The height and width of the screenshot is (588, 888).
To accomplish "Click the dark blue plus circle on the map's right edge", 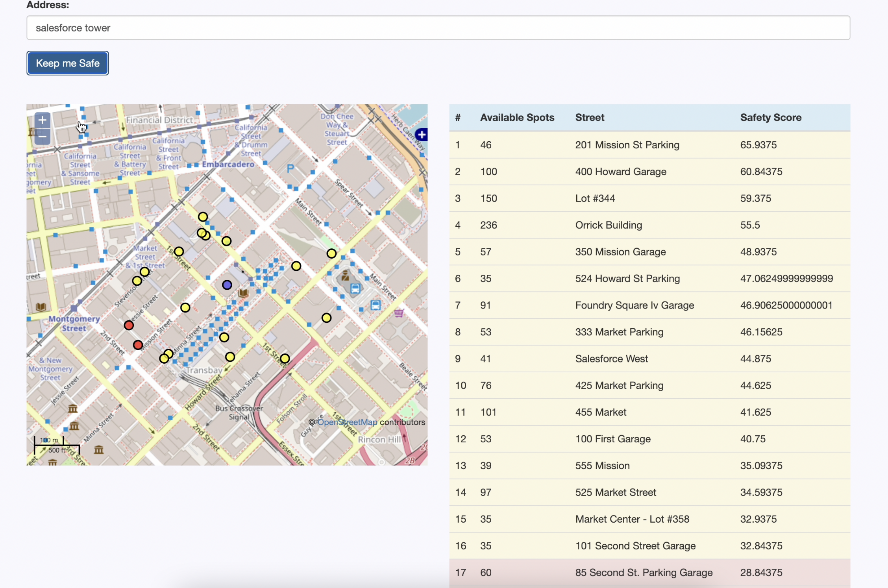I will click(x=422, y=135).
